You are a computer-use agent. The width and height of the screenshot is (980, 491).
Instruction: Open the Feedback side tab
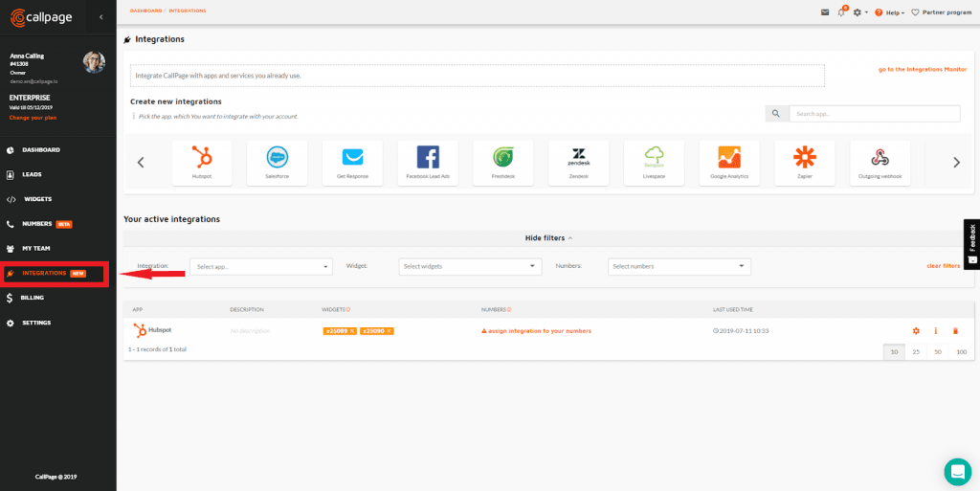(972, 244)
